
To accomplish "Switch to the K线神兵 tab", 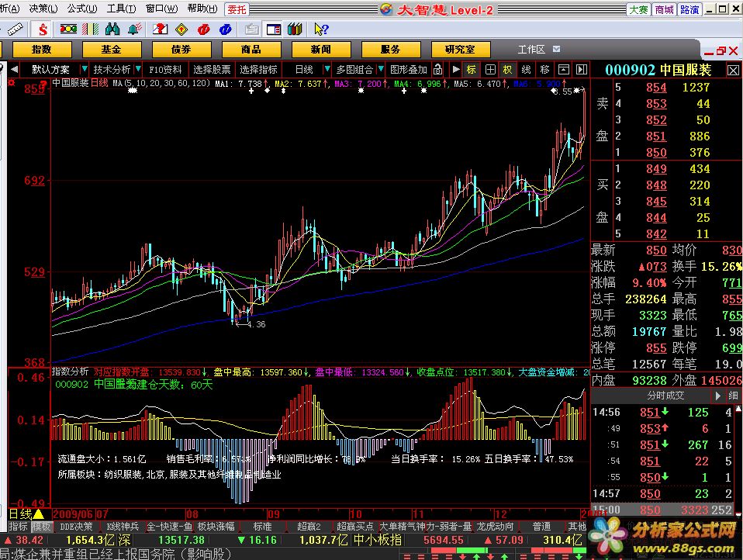I will 123,527.
